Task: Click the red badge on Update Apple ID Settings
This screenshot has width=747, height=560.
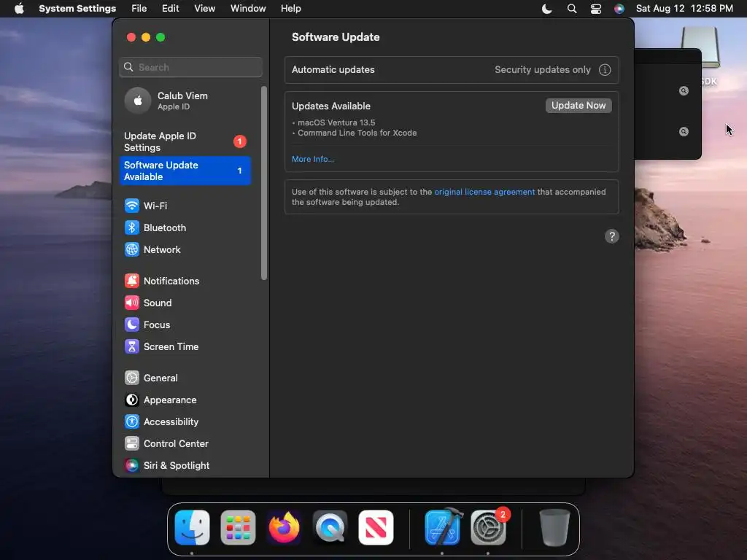Action: (239, 141)
